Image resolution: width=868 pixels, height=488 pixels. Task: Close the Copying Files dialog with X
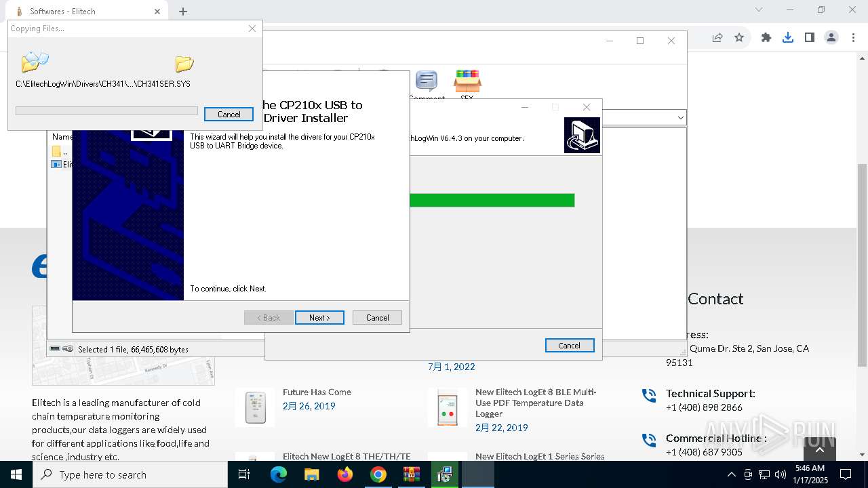(252, 28)
